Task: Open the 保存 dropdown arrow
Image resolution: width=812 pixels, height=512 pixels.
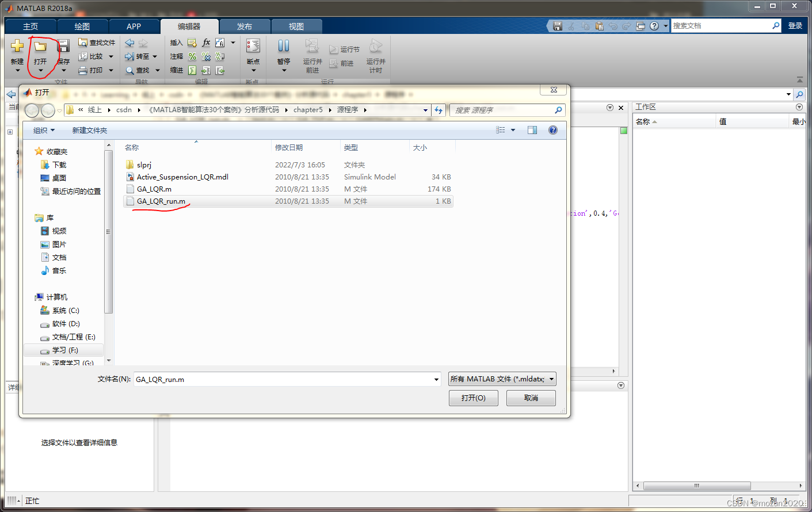Action: pyautogui.click(x=63, y=71)
